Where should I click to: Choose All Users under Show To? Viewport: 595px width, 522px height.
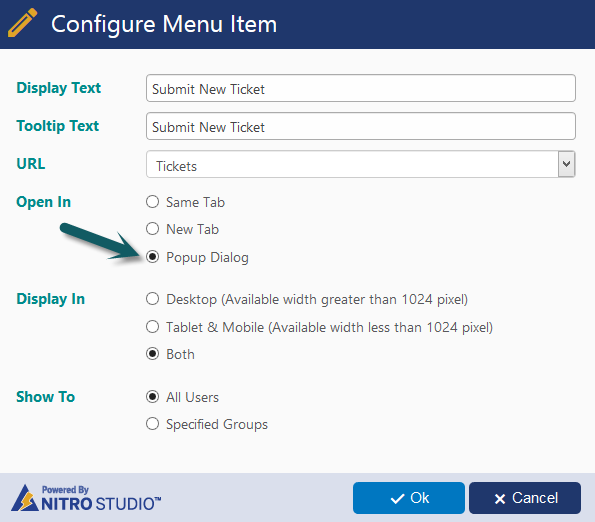click(x=153, y=397)
